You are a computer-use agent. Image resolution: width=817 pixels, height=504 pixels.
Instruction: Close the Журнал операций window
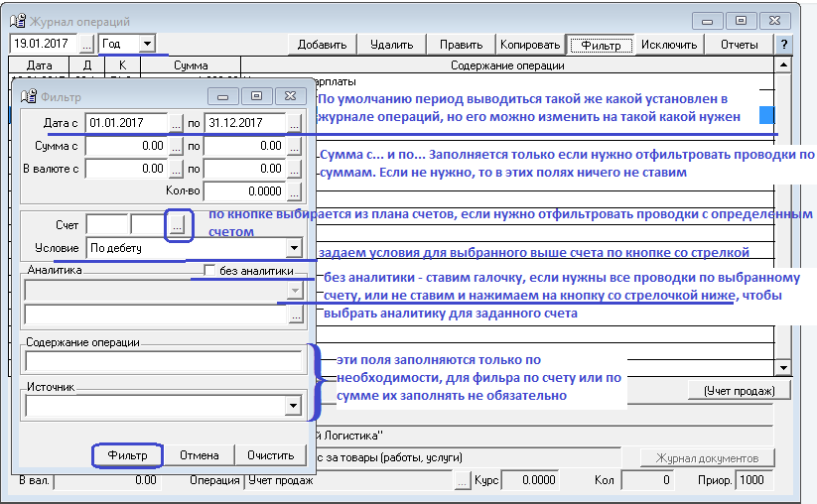click(x=774, y=22)
